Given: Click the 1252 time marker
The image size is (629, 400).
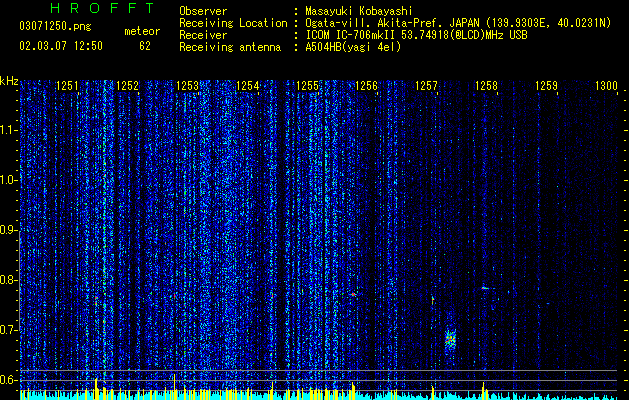Looking at the screenshot, I should click(x=127, y=86).
